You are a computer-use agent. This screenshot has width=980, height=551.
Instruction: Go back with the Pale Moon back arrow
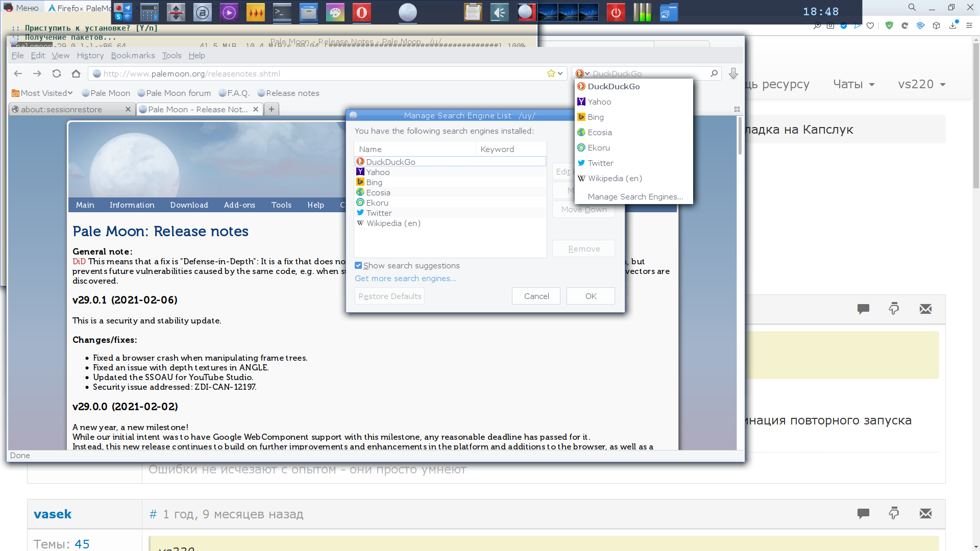(x=18, y=73)
